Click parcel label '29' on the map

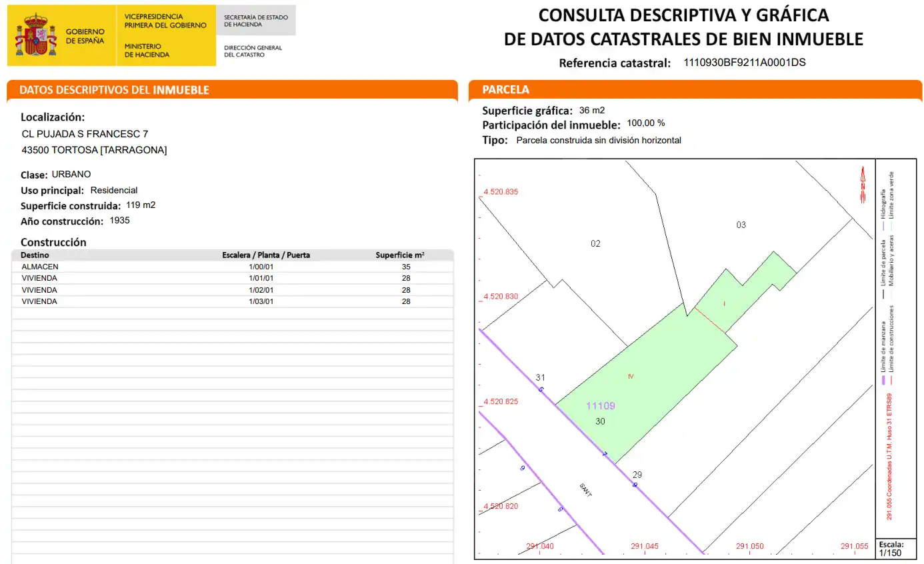pos(637,475)
